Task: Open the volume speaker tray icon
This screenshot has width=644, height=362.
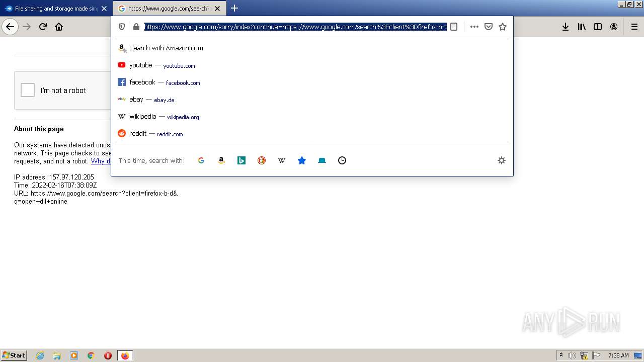Action: click(x=572, y=355)
